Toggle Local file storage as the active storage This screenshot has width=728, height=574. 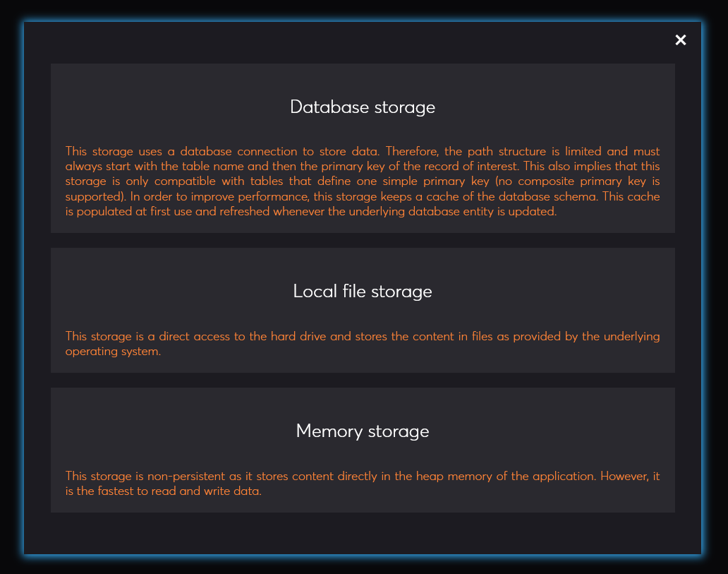(363, 309)
